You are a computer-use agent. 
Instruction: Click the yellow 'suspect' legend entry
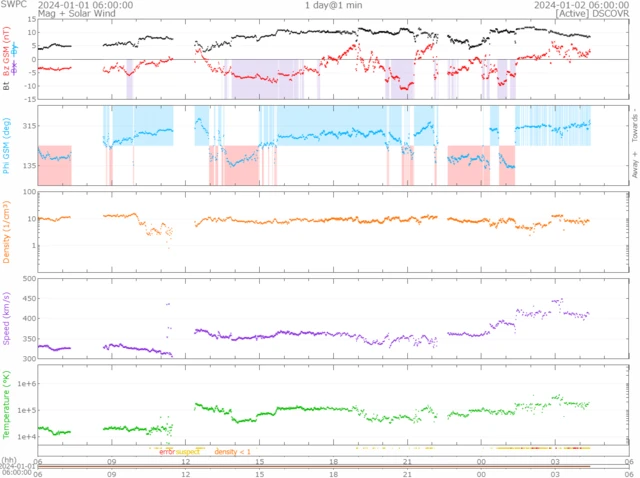click(189, 452)
